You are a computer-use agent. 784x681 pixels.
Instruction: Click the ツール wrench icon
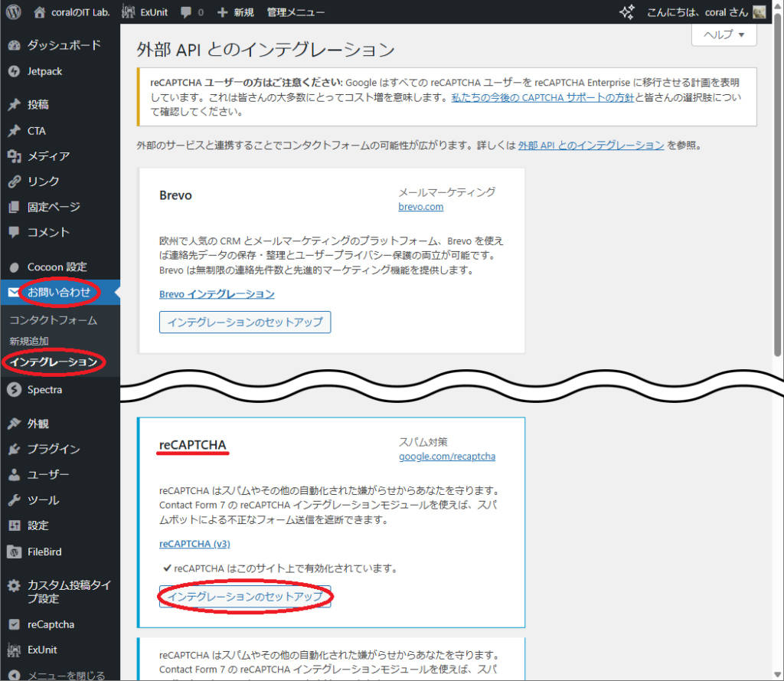[x=14, y=500]
